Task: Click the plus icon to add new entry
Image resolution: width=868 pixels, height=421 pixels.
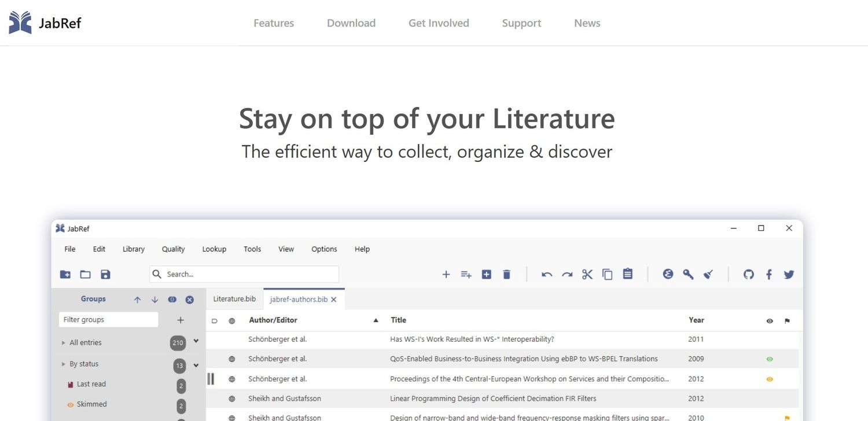Action: point(446,275)
